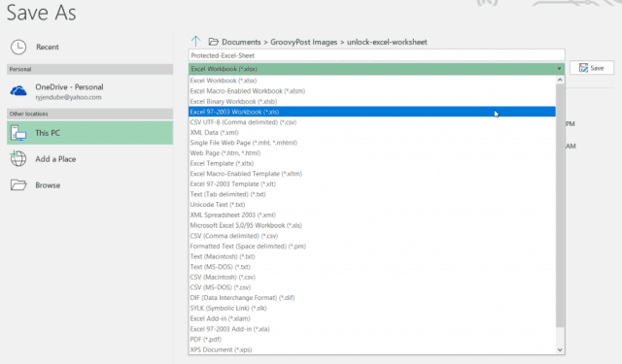
Task: Go up one folder level arrow
Action: click(x=196, y=41)
